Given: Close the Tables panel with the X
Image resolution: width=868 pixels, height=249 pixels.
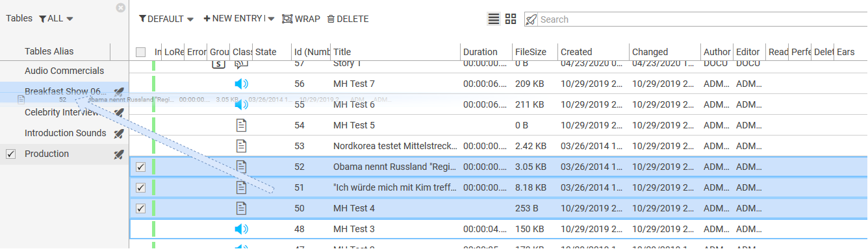Looking at the screenshot, I should click(x=120, y=8).
